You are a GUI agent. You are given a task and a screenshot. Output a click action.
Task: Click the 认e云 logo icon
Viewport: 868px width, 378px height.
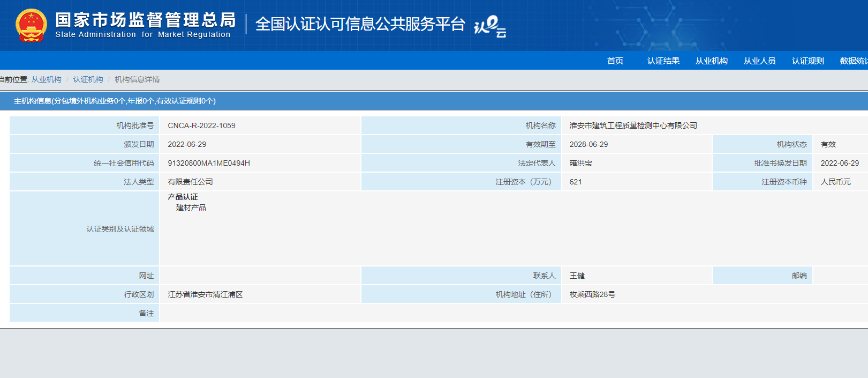click(490, 26)
